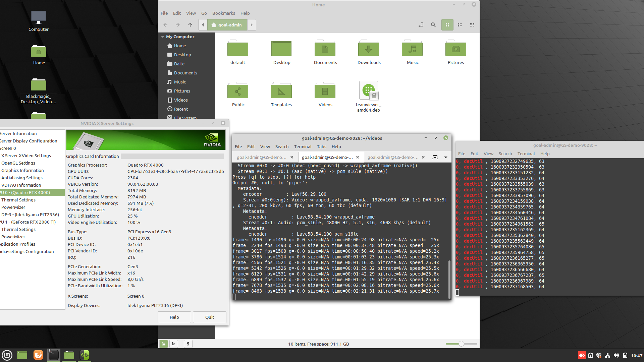Open the terminal tab list dropdown
Viewport: 644px width, 362px height.
pyautogui.click(x=446, y=157)
